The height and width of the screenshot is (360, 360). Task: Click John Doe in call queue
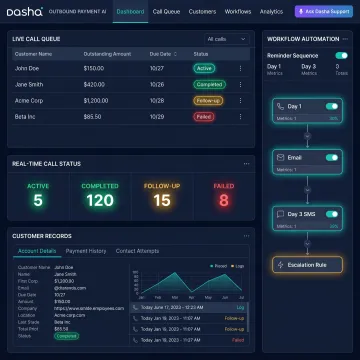tap(27, 68)
